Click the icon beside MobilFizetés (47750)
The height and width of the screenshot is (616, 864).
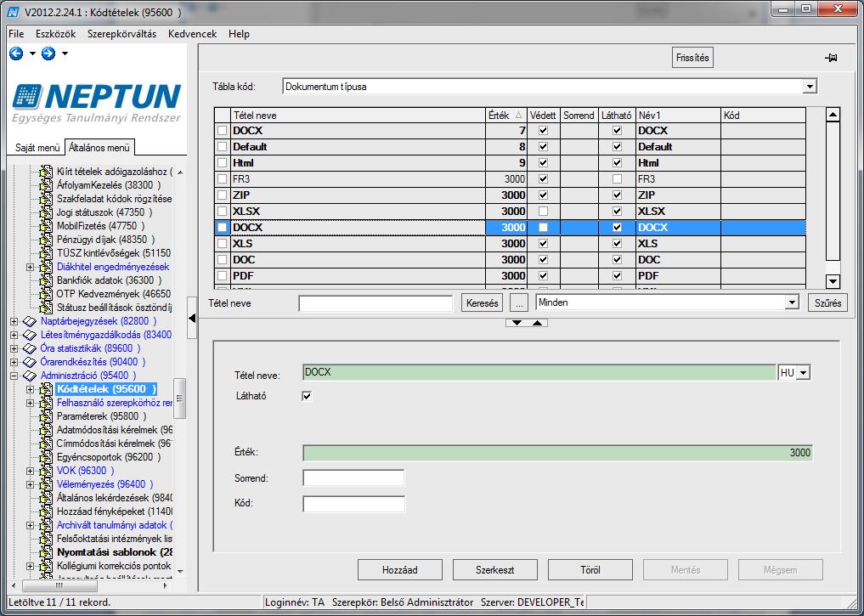pos(47,226)
